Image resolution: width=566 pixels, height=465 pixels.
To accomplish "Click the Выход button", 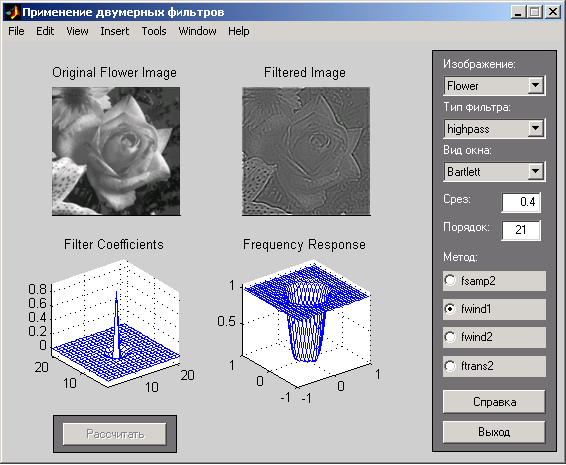I will pos(494,432).
